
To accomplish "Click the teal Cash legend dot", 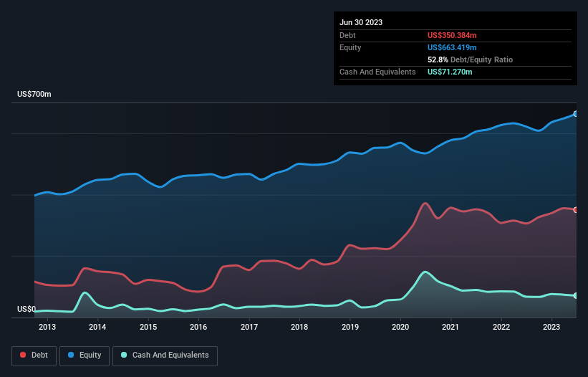I will click(124, 355).
